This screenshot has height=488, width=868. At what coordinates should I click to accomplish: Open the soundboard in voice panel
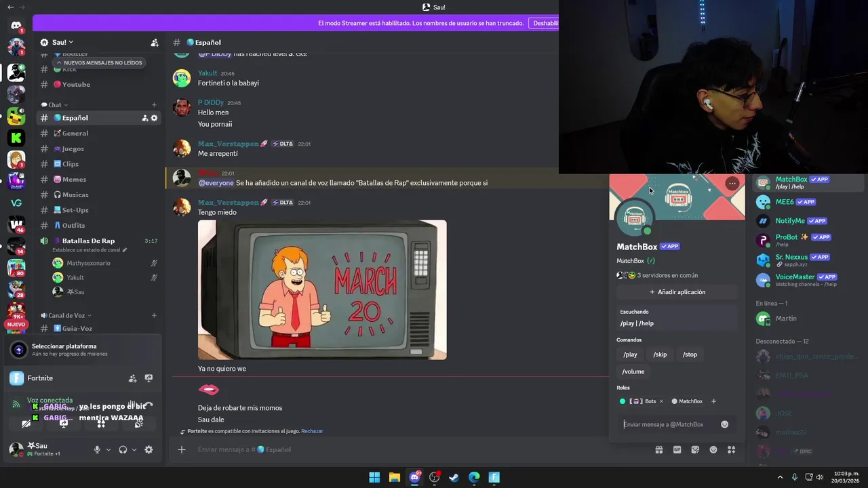tap(138, 424)
